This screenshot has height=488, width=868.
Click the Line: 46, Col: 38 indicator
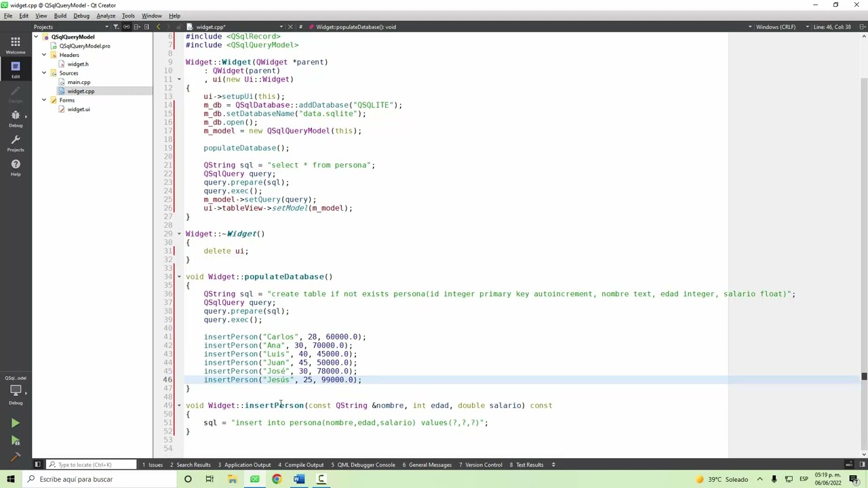832,27
